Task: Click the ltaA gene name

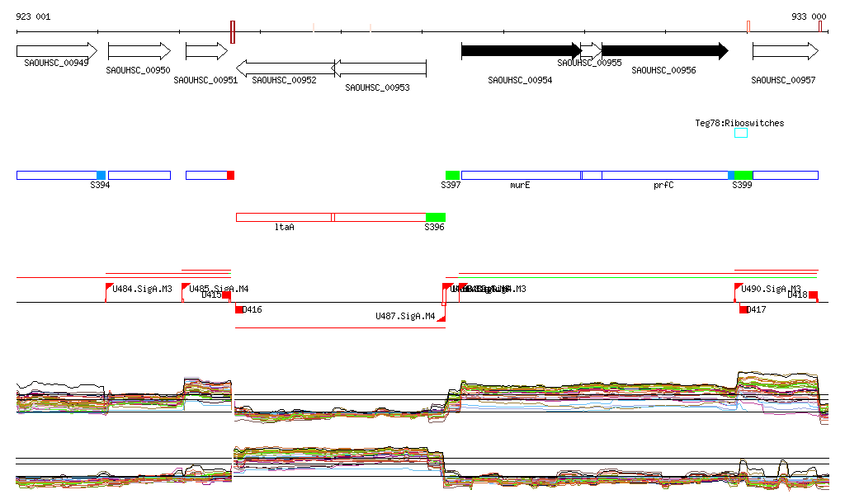Action: (285, 227)
